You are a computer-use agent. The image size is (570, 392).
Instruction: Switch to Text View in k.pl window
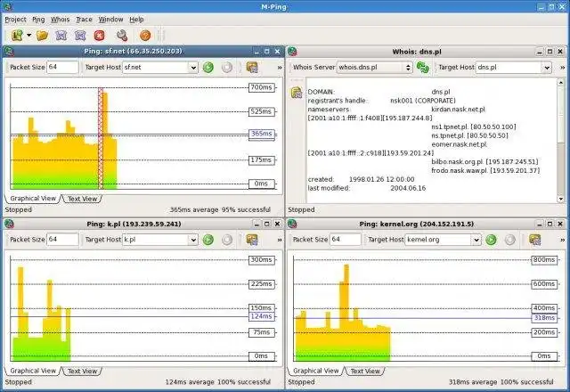click(83, 372)
